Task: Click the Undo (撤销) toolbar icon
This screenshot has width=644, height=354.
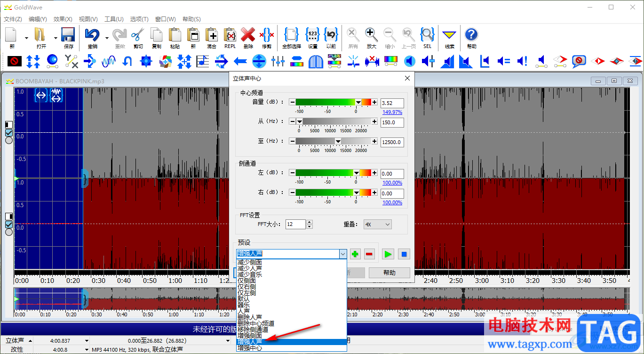Action: coord(93,35)
